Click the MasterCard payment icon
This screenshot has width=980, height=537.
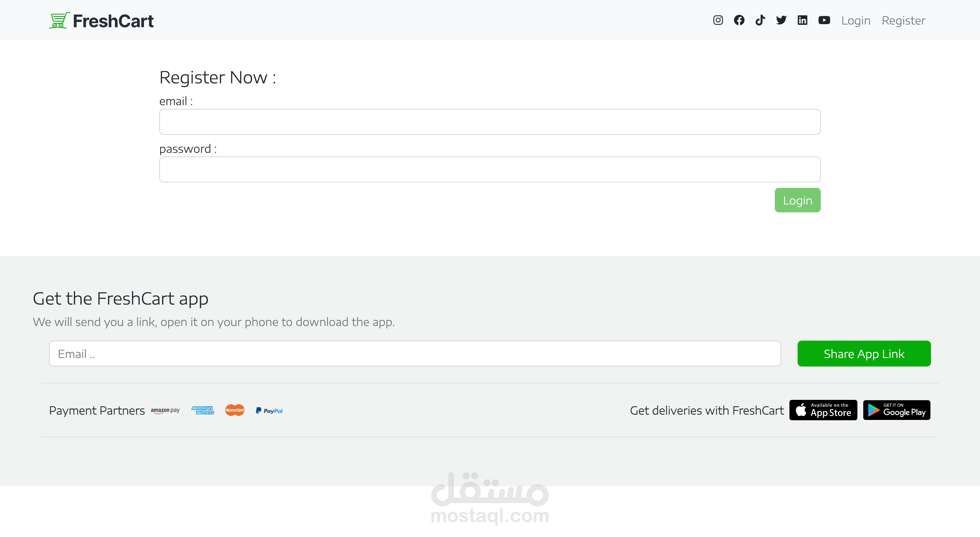(235, 410)
